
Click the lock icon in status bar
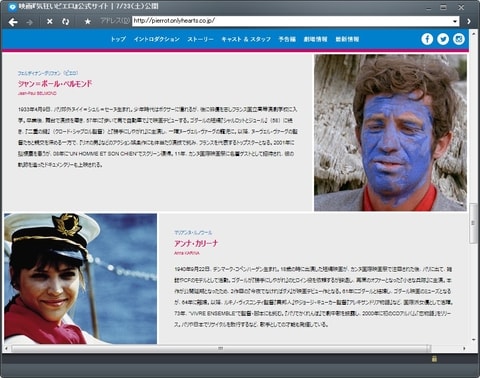(434, 359)
